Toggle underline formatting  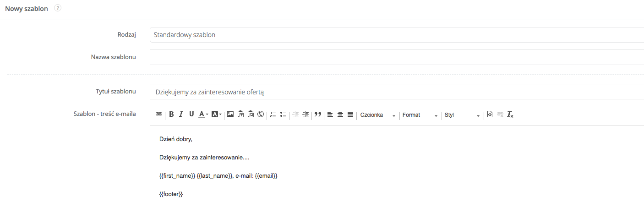[x=191, y=115]
